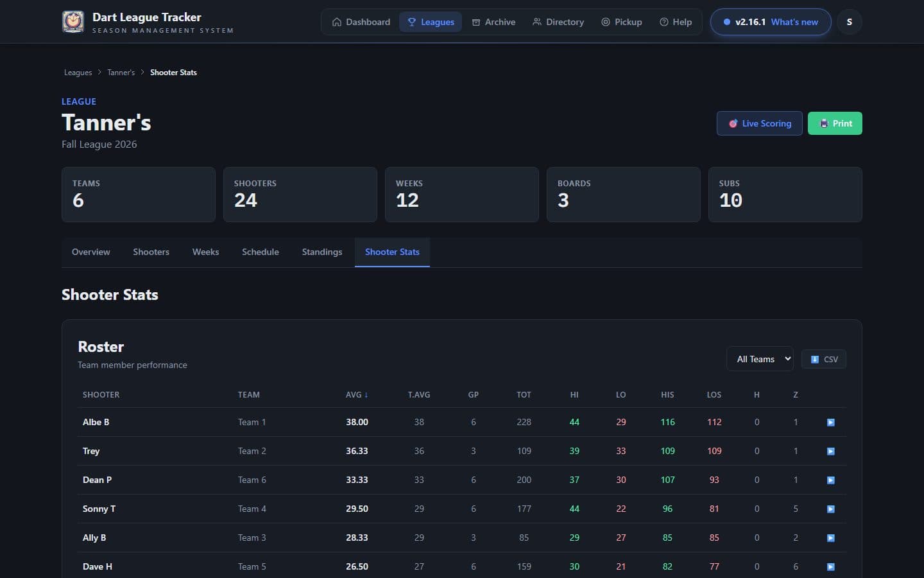Open the play icon in Albe B's row
Viewport: 924px width, 578px height.
click(x=831, y=423)
